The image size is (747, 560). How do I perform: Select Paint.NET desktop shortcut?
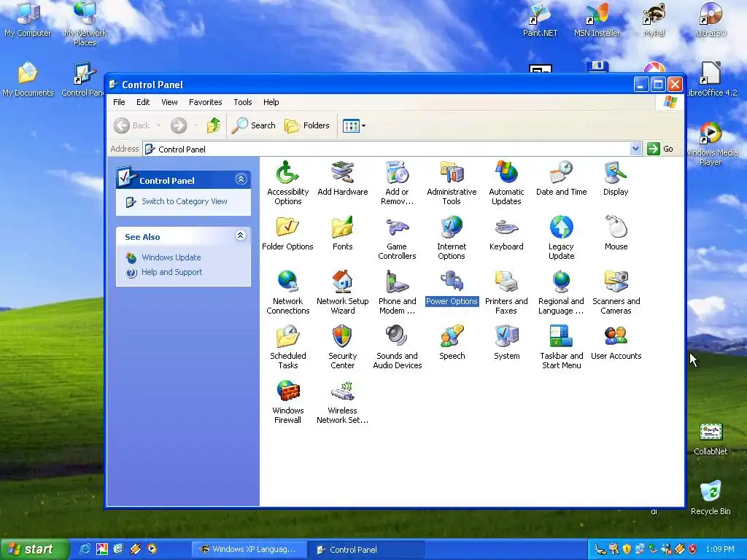tap(540, 20)
